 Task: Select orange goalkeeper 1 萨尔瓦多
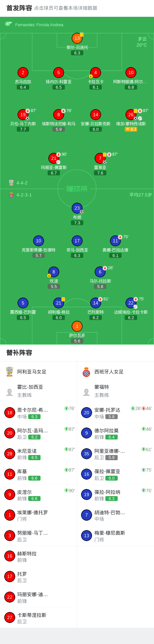pyautogui.click(x=77, y=326)
